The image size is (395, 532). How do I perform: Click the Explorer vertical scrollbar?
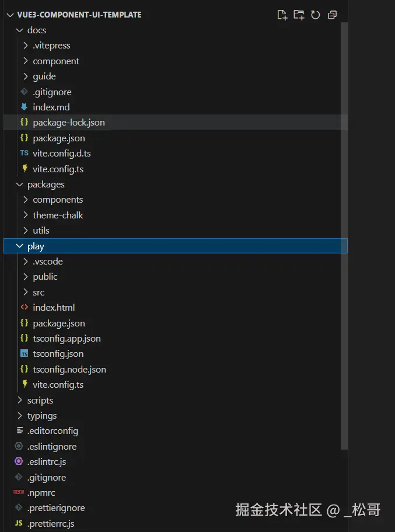point(344,234)
